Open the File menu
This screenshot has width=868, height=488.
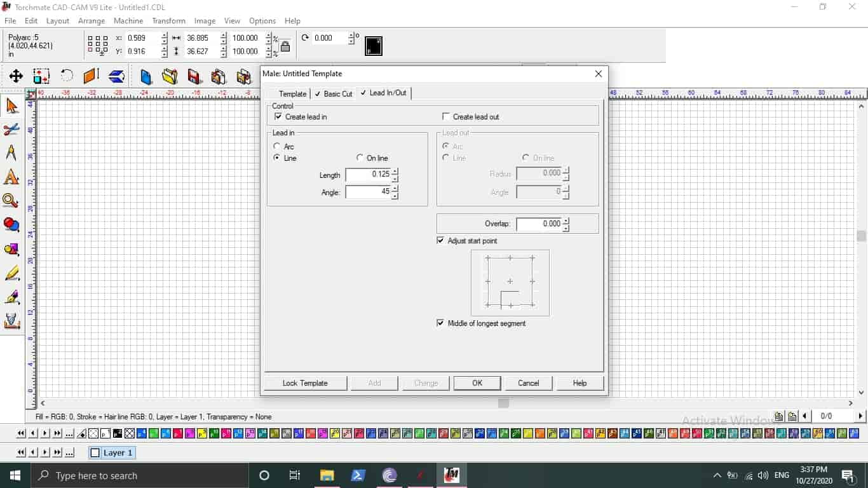pyautogui.click(x=10, y=21)
